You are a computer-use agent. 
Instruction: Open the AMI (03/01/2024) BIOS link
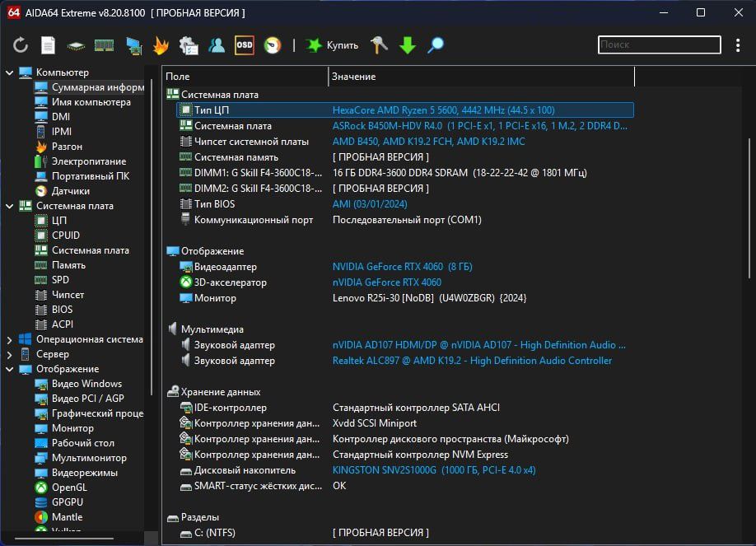point(370,204)
